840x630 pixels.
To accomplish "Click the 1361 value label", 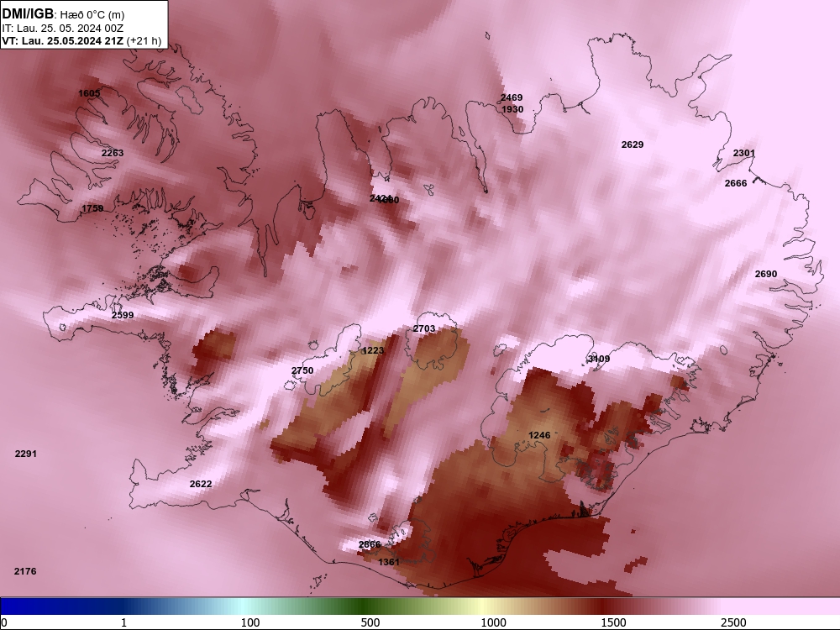I will click(389, 562).
